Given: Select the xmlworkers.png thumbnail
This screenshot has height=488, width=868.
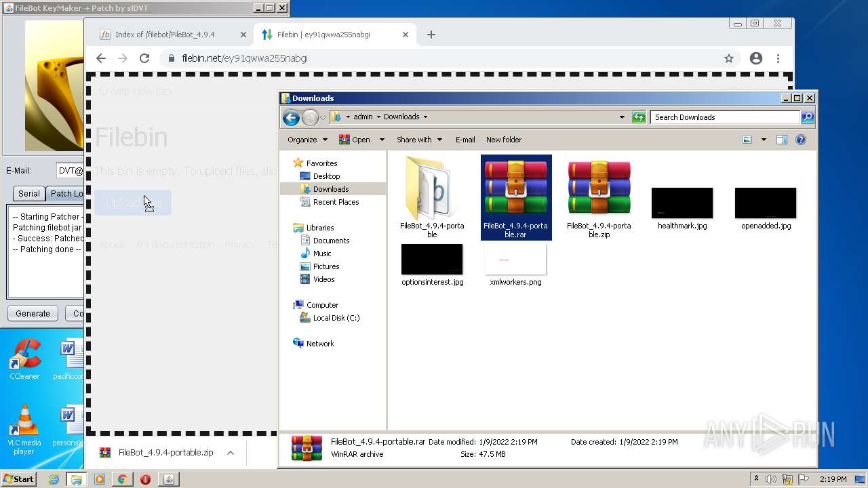Looking at the screenshot, I should [515, 260].
